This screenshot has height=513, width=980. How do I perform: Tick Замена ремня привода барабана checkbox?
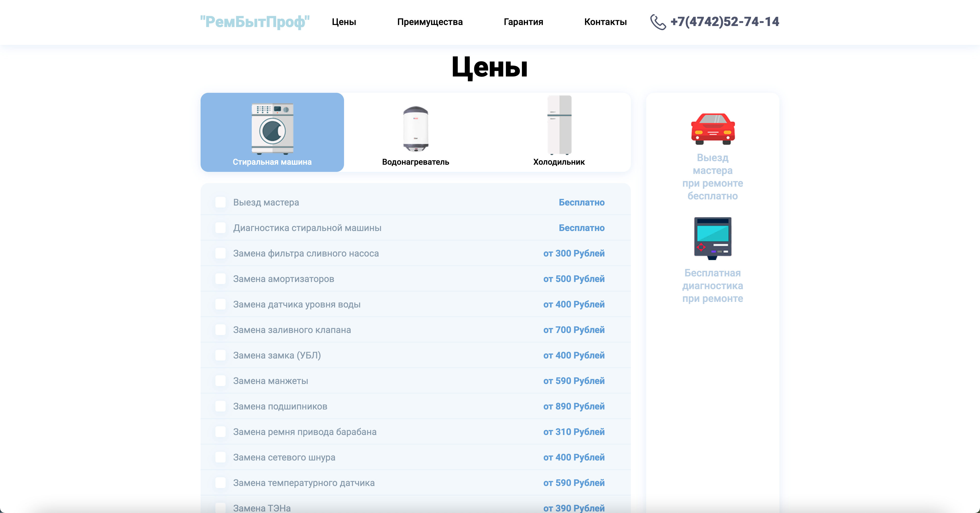221,431
